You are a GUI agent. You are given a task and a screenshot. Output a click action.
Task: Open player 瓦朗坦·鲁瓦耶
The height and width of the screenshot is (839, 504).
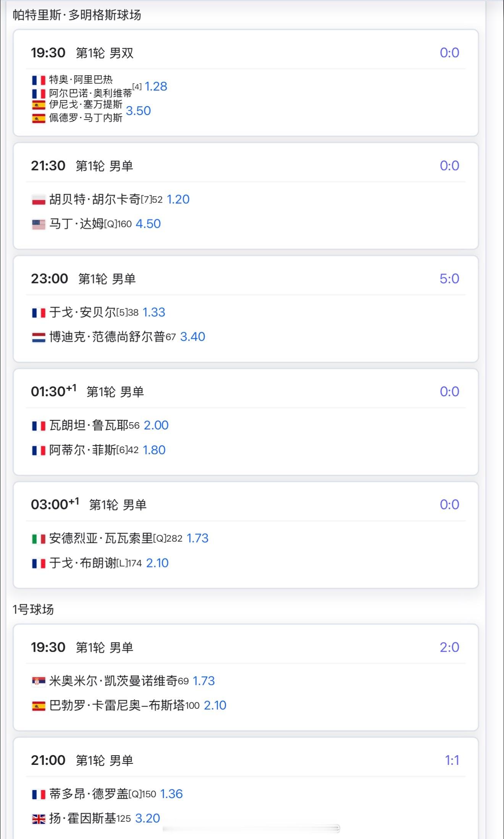89,425
